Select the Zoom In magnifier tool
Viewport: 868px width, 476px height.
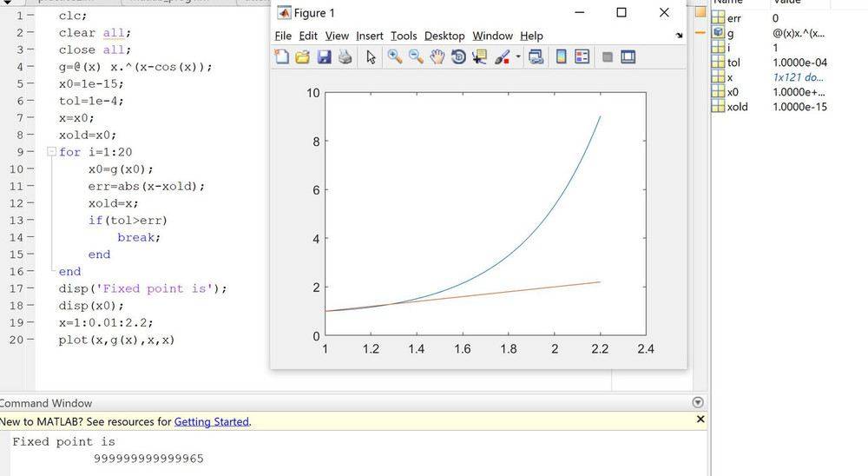[394, 57]
